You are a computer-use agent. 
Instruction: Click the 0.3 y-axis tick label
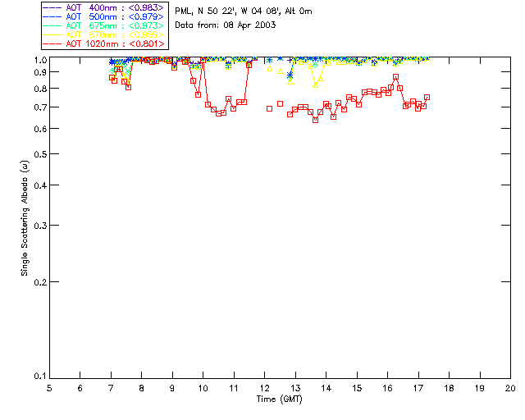pyautogui.click(x=40, y=226)
